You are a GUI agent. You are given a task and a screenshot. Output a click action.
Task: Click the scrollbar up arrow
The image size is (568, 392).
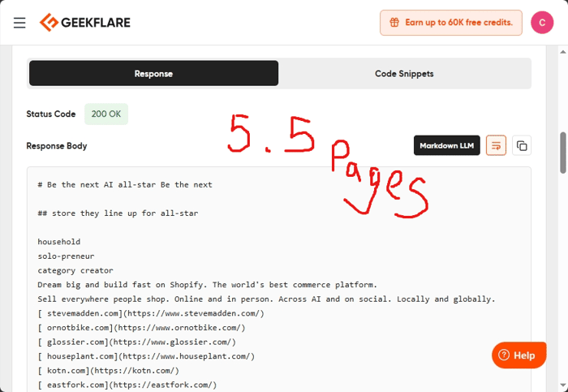tap(563, 52)
